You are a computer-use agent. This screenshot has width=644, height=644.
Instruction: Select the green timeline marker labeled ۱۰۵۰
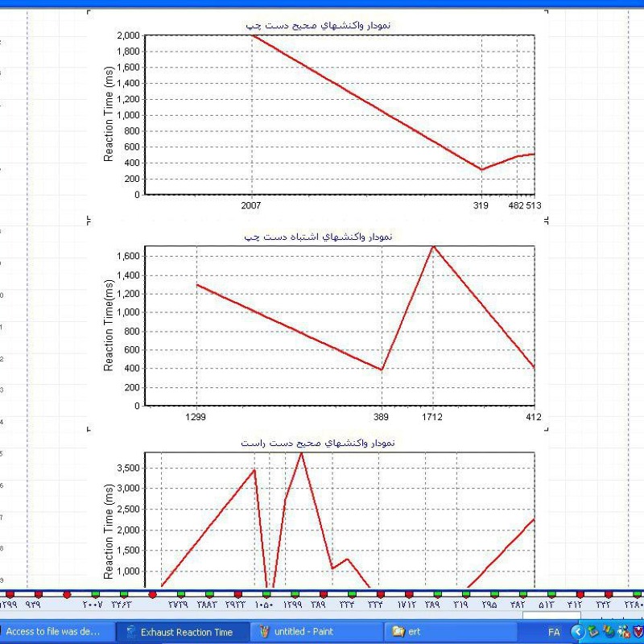pos(265,594)
